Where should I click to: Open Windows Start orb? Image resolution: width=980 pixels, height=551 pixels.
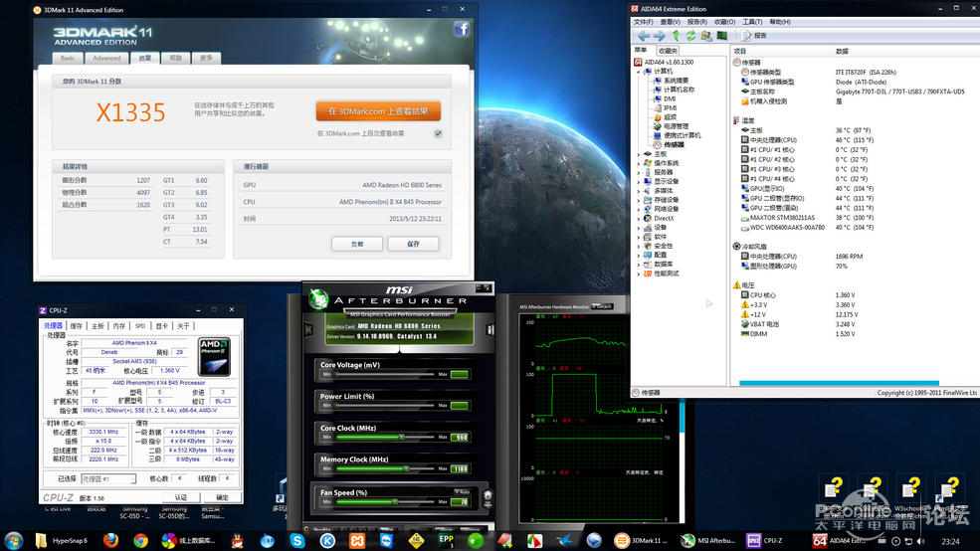tap(13, 540)
